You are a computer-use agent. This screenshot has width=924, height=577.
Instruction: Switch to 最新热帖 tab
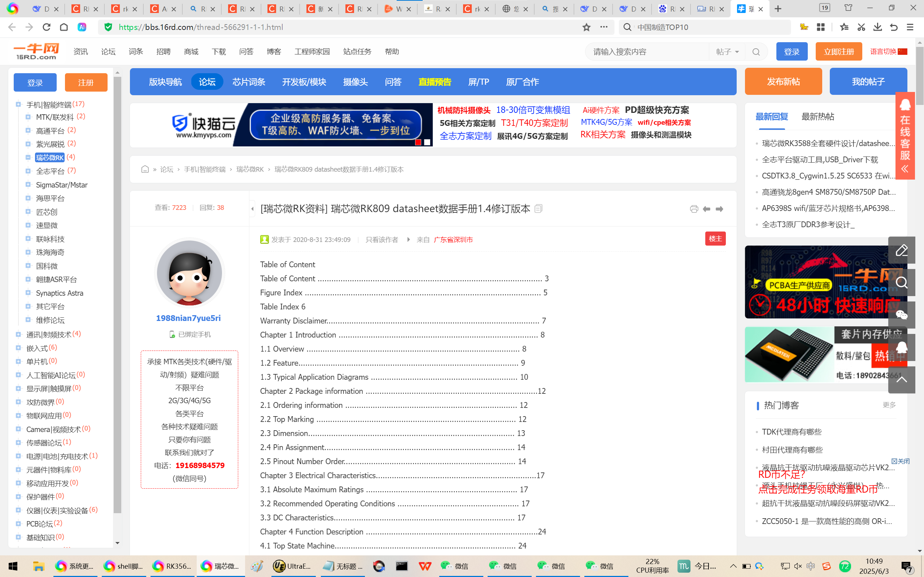818,117
